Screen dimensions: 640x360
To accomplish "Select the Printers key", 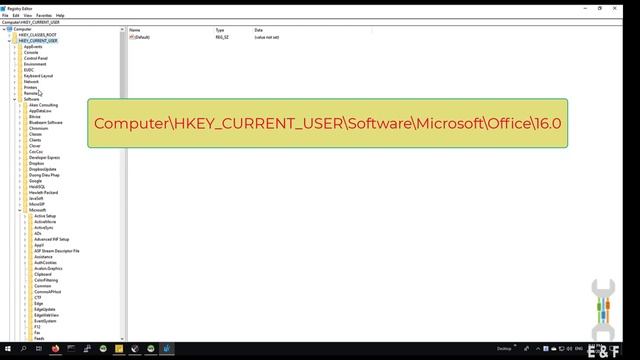I will click(31, 87).
